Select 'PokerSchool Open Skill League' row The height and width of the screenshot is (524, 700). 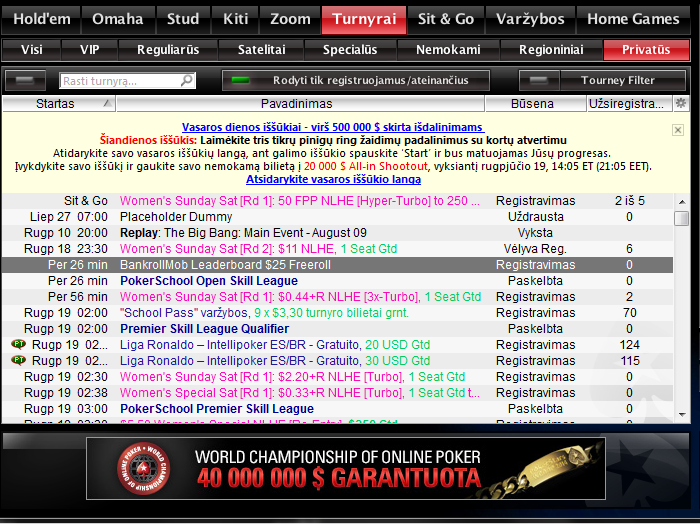pos(337,281)
